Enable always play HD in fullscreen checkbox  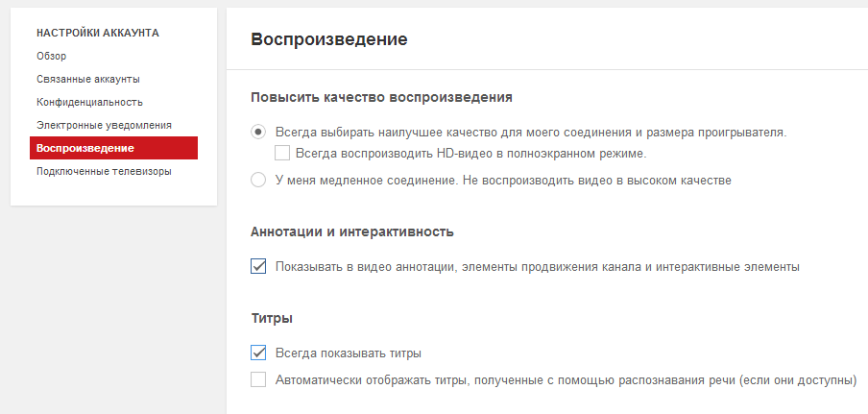click(282, 153)
